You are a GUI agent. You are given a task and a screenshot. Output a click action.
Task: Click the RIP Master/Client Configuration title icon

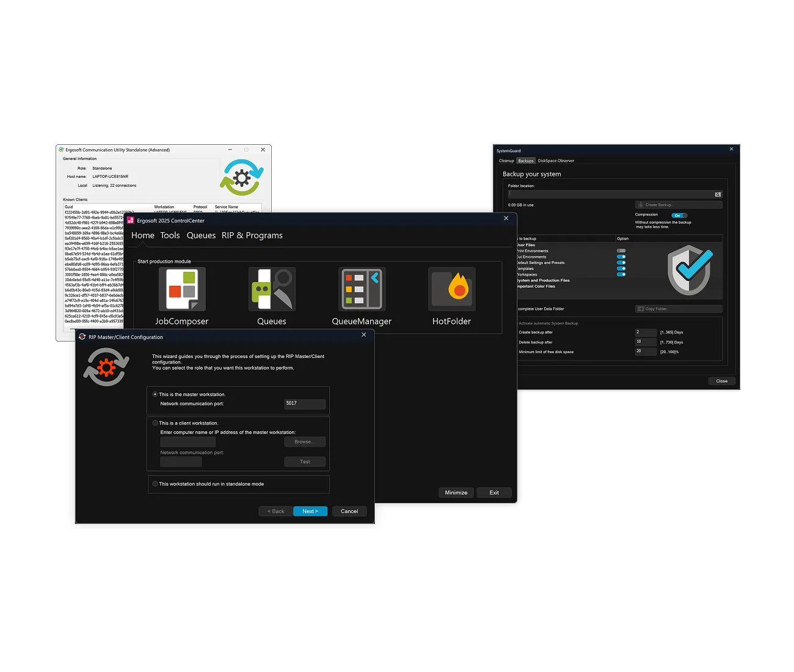[x=82, y=337]
